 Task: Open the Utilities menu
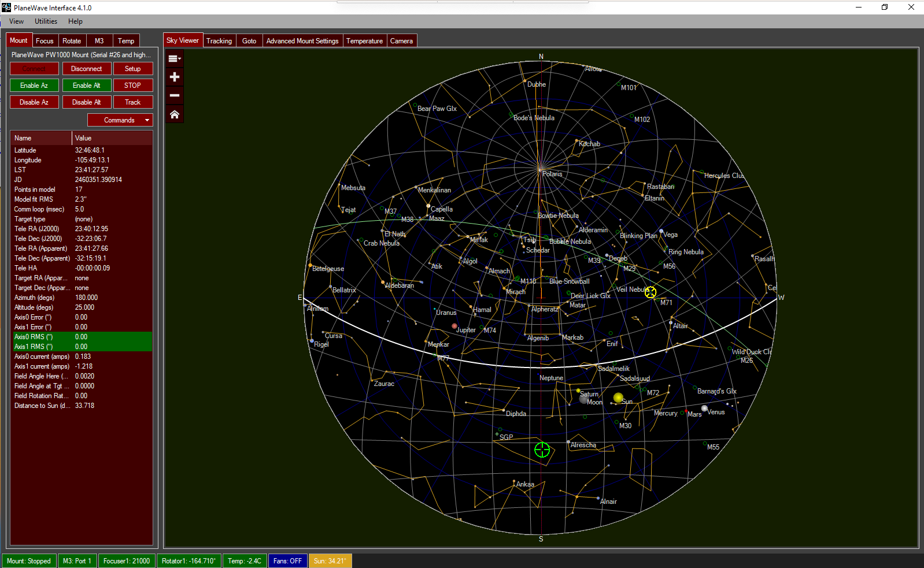point(46,21)
